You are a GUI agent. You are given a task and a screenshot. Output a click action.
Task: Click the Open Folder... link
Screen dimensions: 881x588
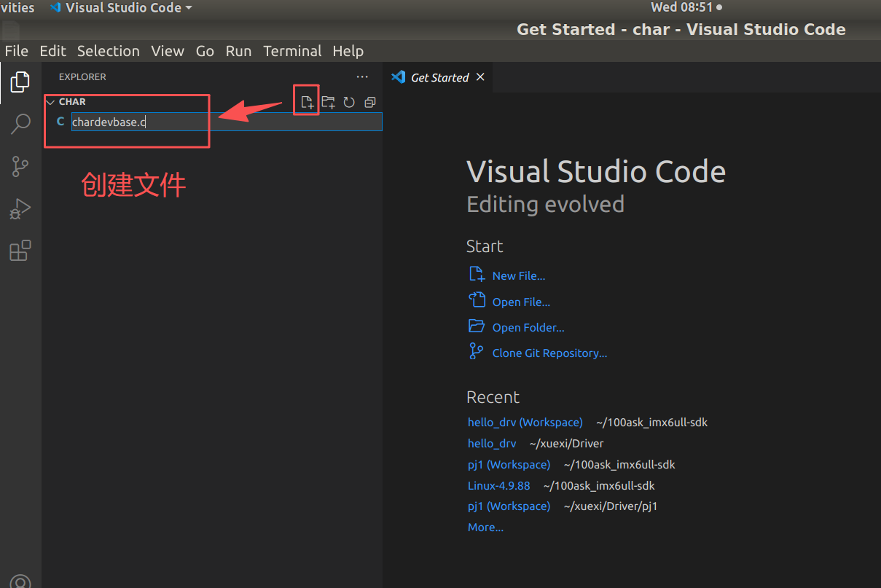click(x=528, y=328)
